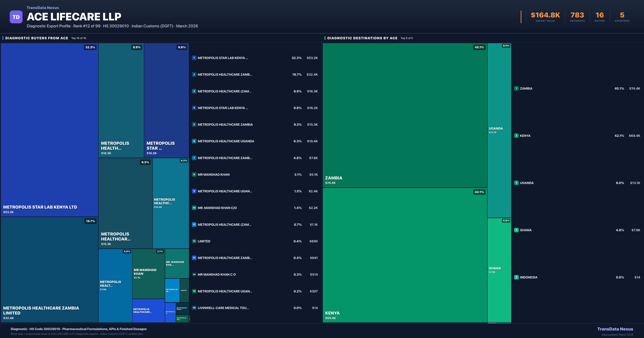Select Metropolis Healthcare Zambia Limited $32.4K block
This screenshot has width=644, height=338.
click(49, 269)
